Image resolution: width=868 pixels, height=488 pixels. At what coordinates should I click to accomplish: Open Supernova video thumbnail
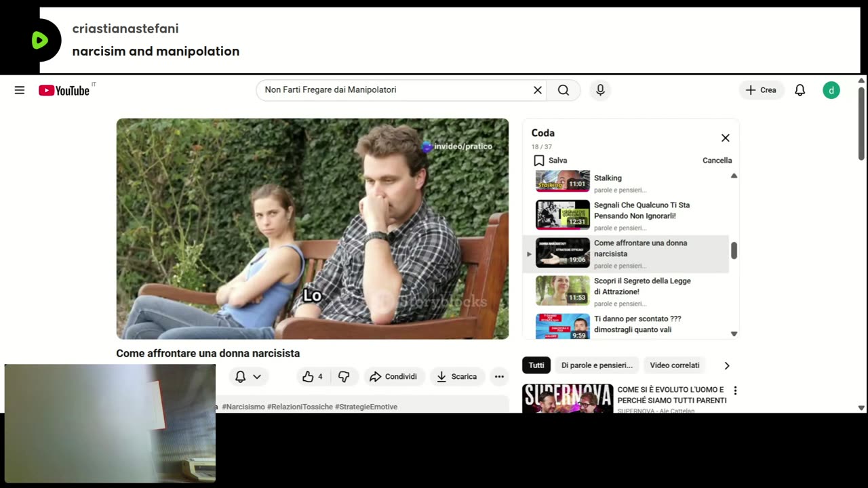pyautogui.click(x=568, y=399)
